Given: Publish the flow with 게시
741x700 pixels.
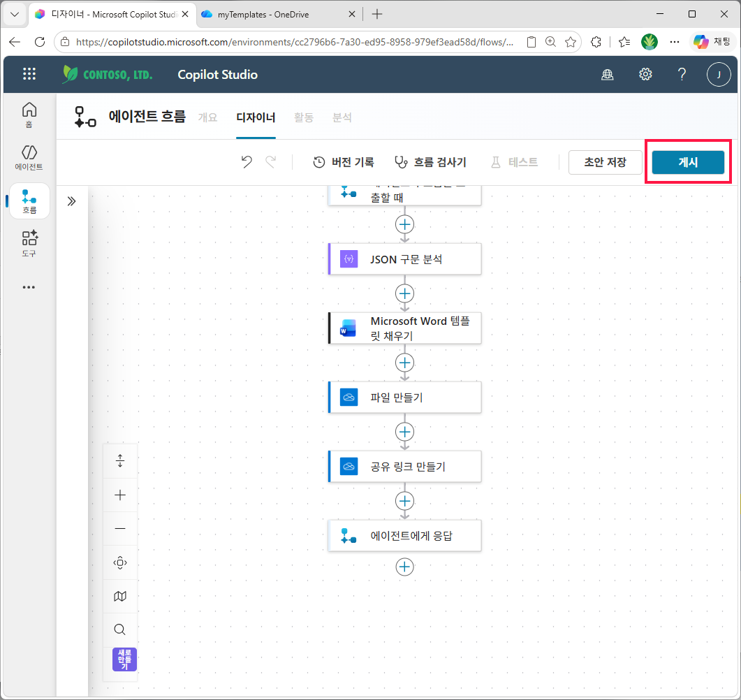Looking at the screenshot, I should coord(688,162).
